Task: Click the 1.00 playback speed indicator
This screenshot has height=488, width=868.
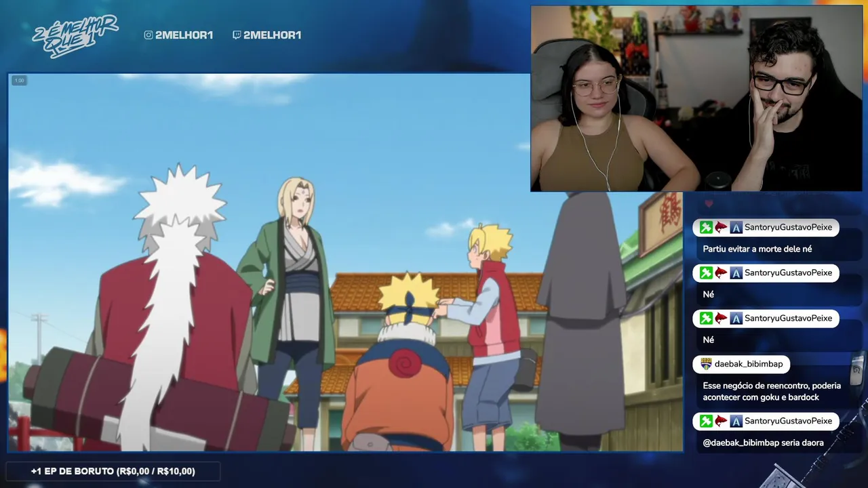Action: pyautogui.click(x=19, y=81)
